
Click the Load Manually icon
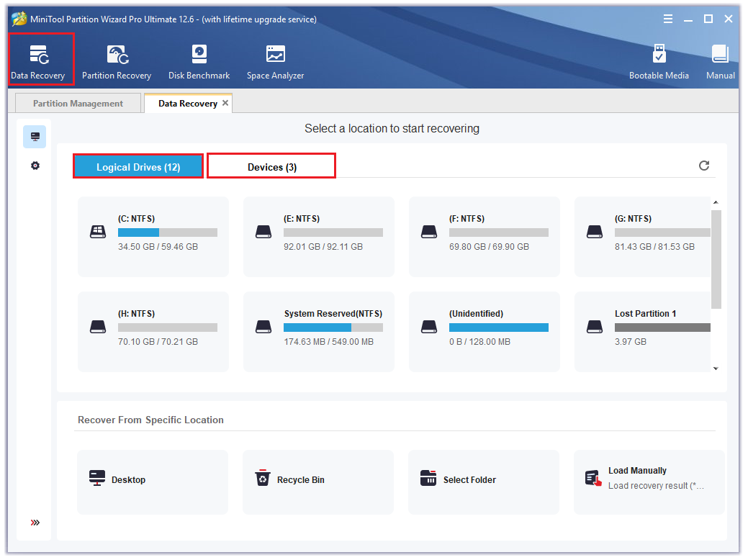(593, 478)
